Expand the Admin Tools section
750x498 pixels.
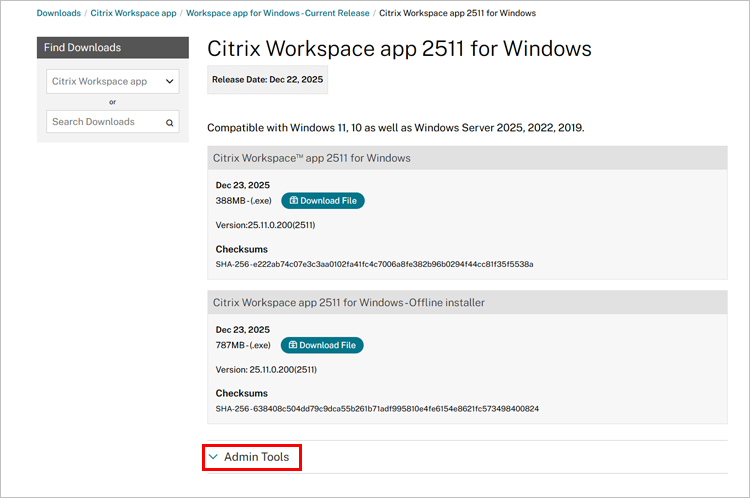pyautogui.click(x=255, y=457)
